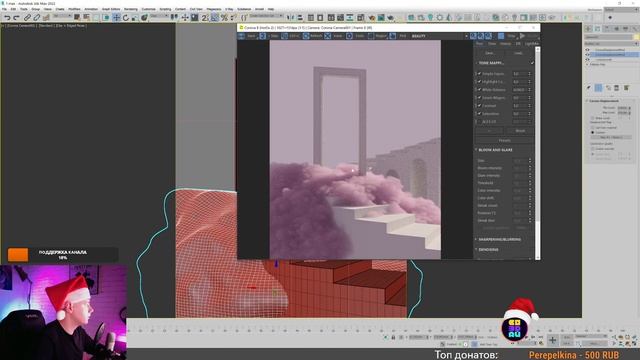
Task: Switch to History tab in Corona VFB
Action: click(x=505, y=44)
